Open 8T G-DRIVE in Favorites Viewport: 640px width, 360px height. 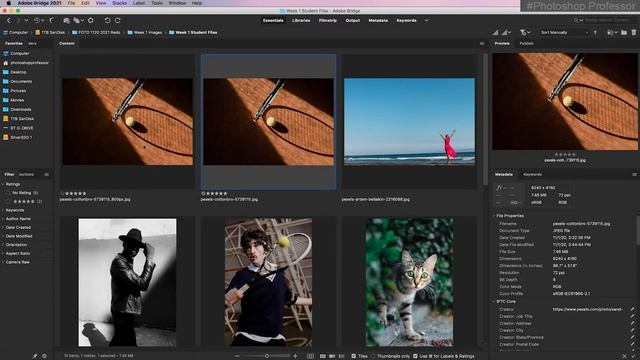point(22,128)
